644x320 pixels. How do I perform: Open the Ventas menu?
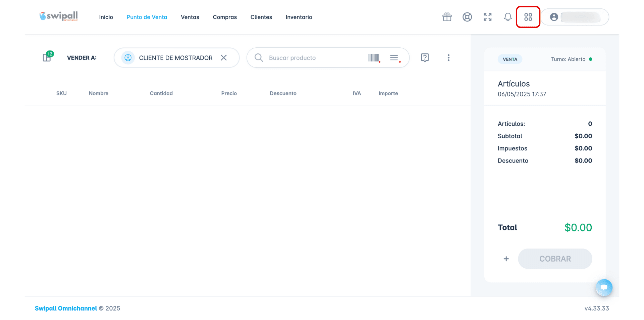(190, 17)
